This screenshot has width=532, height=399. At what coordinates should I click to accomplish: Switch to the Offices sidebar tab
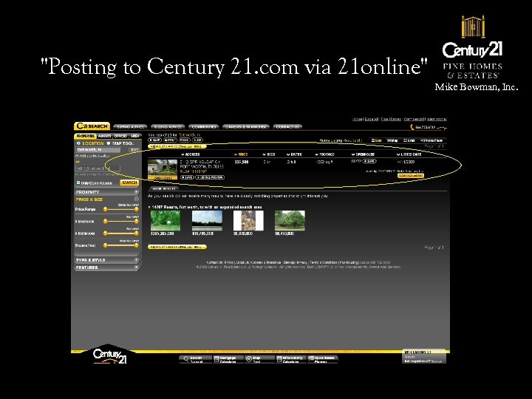pyautogui.click(x=120, y=136)
